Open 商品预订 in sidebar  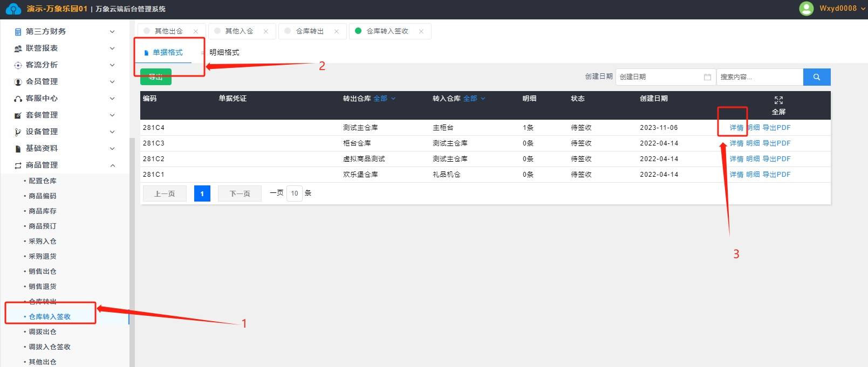click(x=43, y=226)
